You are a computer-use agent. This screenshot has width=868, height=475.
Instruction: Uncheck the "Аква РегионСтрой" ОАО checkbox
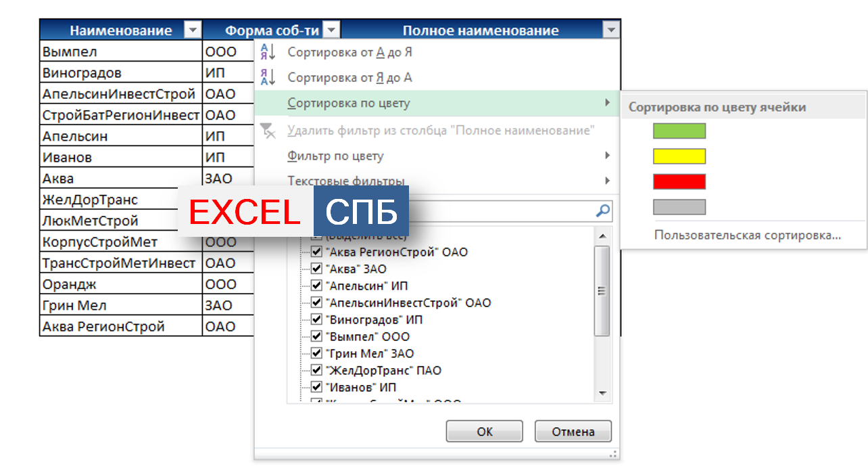point(316,252)
